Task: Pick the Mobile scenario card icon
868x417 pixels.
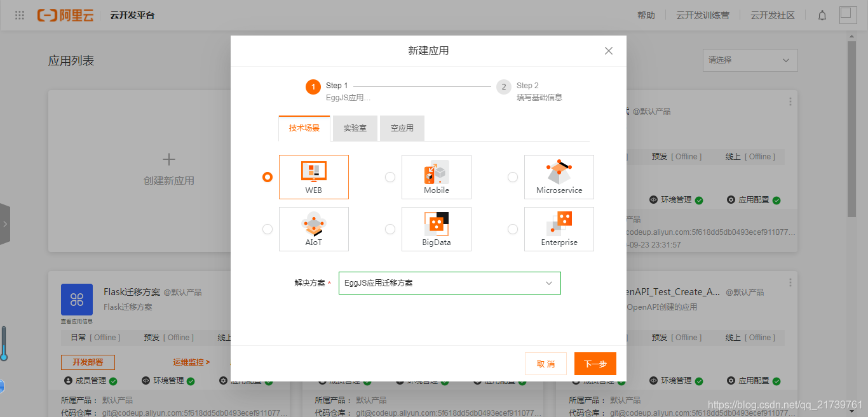Action: [437, 173]
